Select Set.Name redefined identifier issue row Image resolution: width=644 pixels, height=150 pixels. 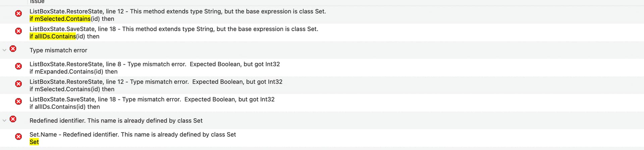[x=322, y=138]
